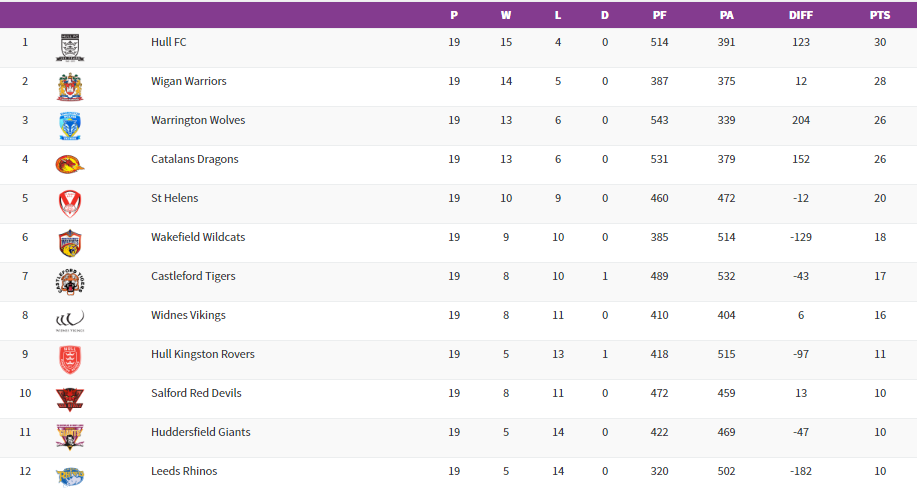Click the Widnes Vikings logo

[70, 321]
